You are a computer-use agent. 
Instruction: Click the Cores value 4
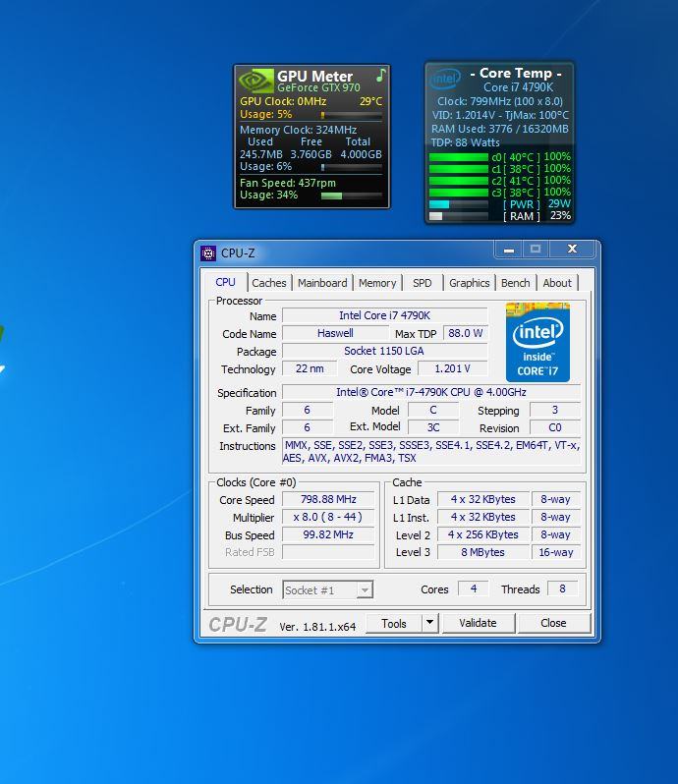tap(474, 588)
